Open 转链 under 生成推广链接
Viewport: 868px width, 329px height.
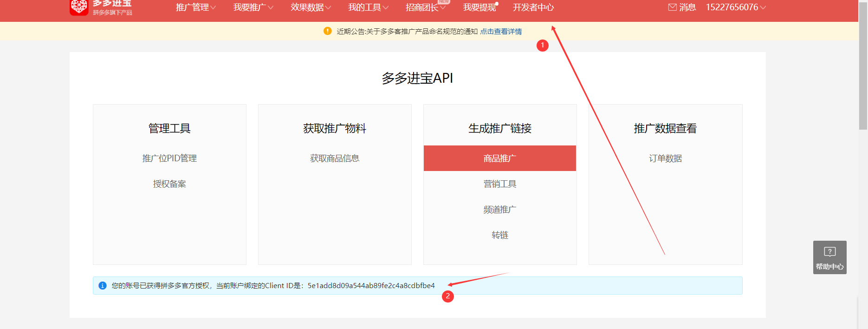500,235
